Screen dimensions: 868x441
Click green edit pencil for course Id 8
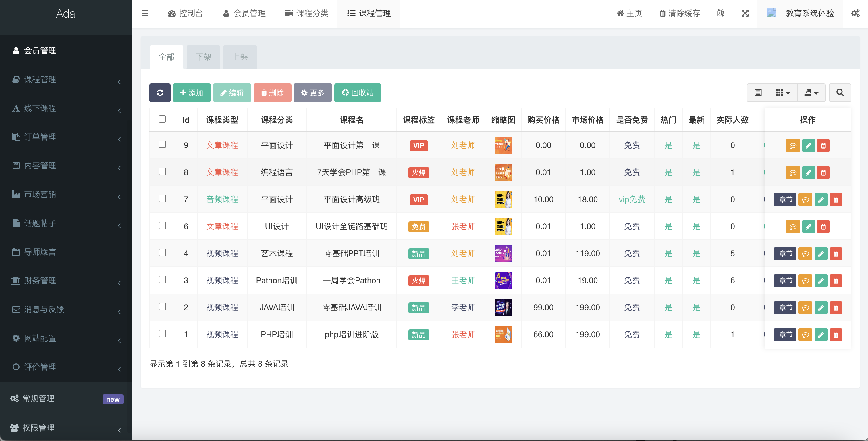pos(808,172)
